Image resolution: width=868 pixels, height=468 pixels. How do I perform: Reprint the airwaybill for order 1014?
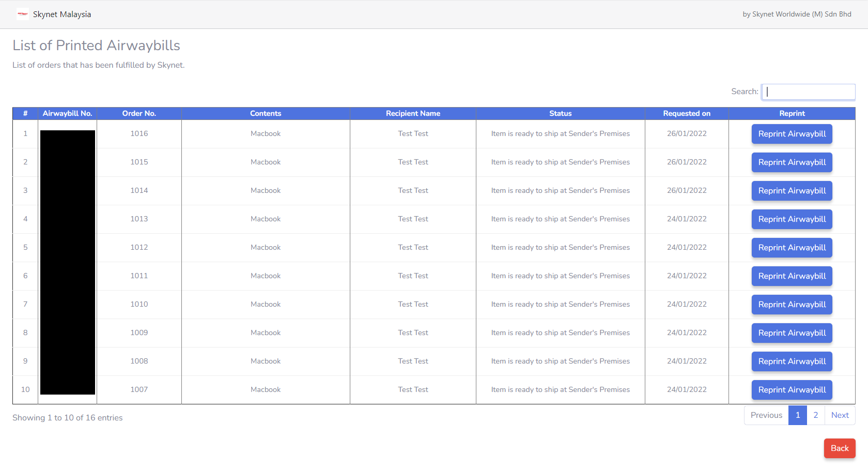click(x=792, y=190)
